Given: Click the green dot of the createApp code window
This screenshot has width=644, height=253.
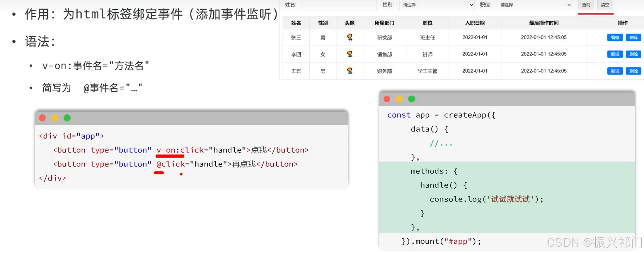Looking at the screenshot, I should (x=412, y=99).
